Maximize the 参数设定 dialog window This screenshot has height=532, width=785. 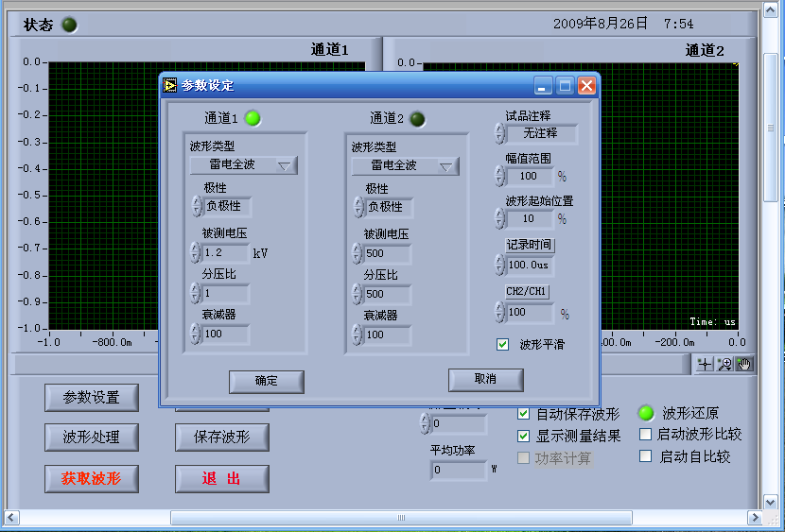pos(565,85)
